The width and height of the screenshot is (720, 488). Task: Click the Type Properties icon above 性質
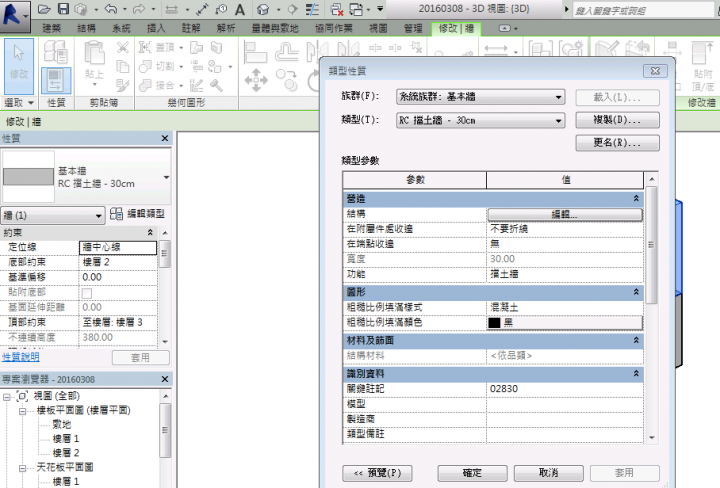click(56, 51)
